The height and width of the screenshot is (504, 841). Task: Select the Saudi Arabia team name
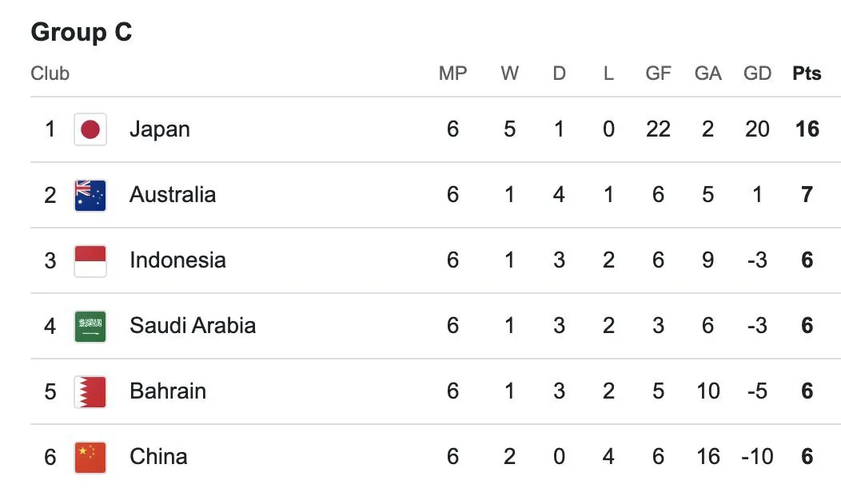[x=193, y=326]
